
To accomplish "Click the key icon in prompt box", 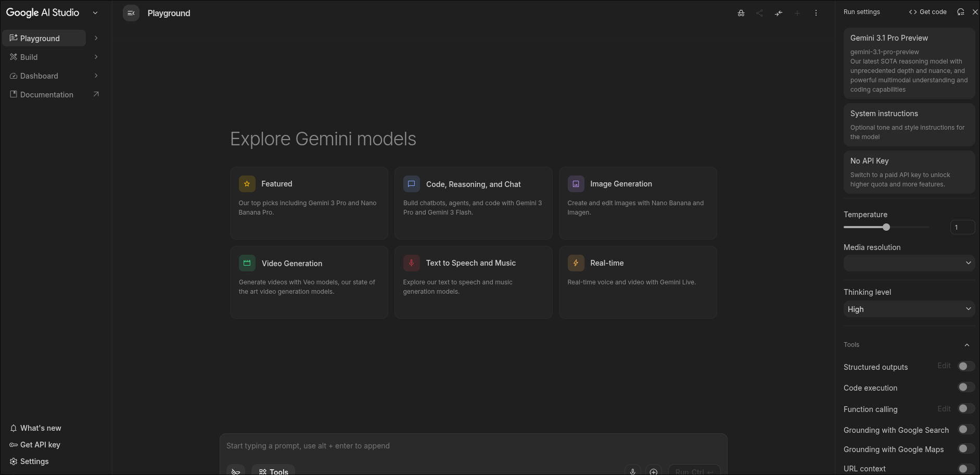I will [236, 471].
